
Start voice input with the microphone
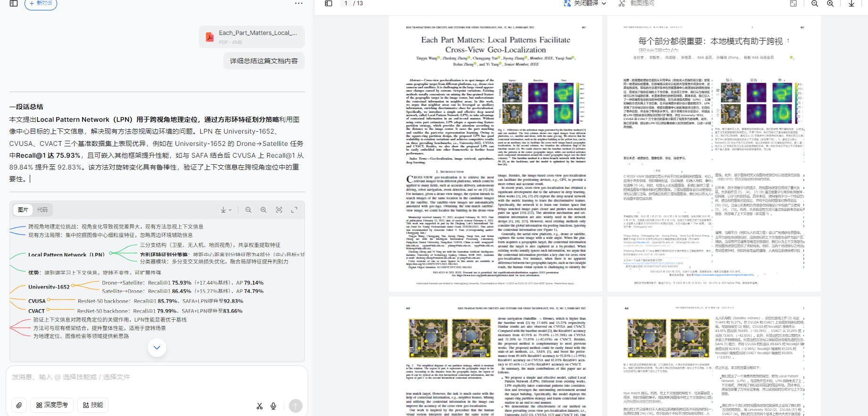(x=273, y=406)
